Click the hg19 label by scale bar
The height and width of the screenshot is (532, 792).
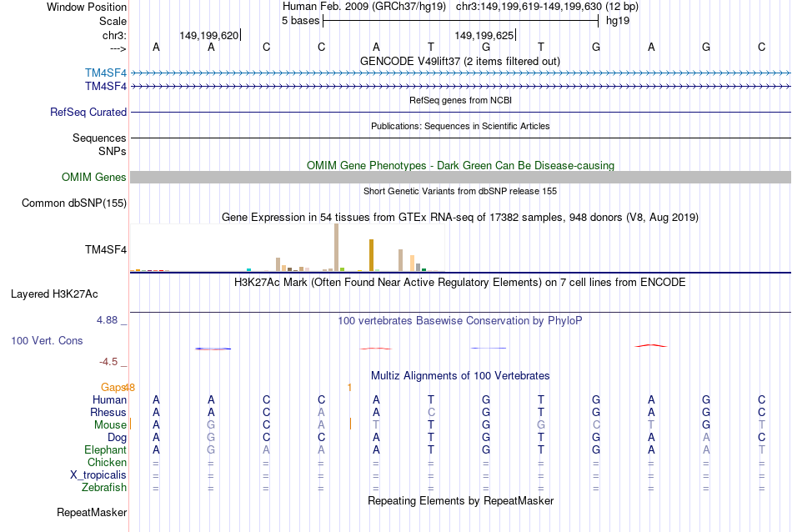pos(618,21)
